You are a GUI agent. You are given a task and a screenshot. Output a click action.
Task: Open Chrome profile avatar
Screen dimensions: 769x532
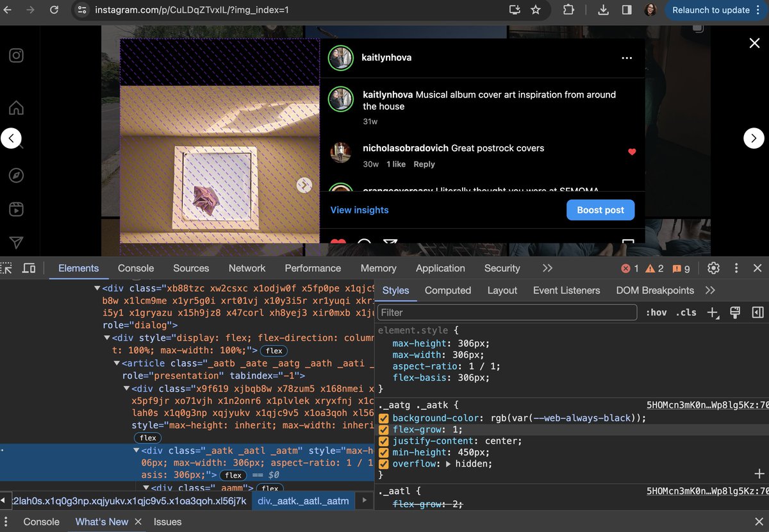(650, 10)
